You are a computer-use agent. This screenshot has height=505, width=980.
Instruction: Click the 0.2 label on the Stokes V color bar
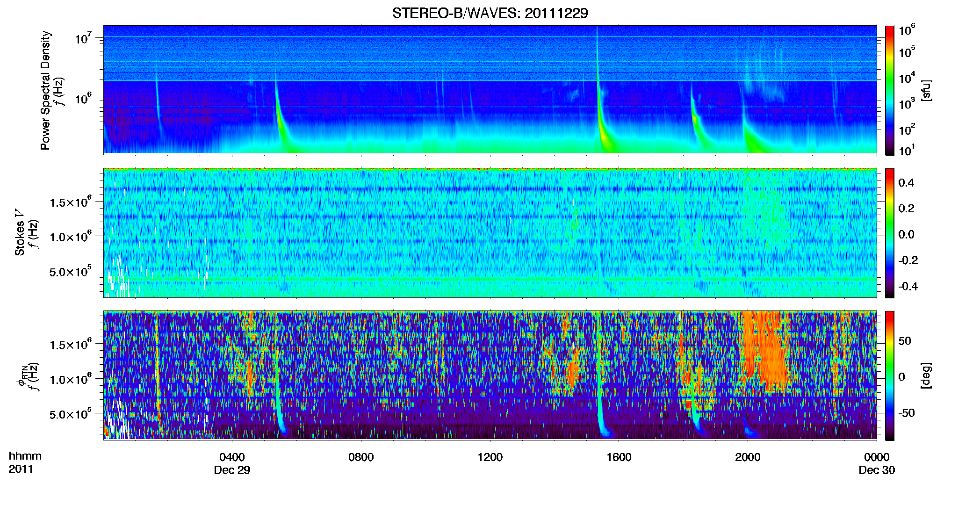[906, 209]
